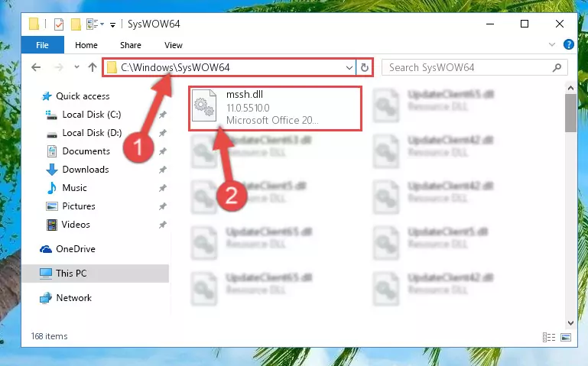Select the mssh.dll file name
The width and height of the screenshot is (588, 366).
click(245, 95)
